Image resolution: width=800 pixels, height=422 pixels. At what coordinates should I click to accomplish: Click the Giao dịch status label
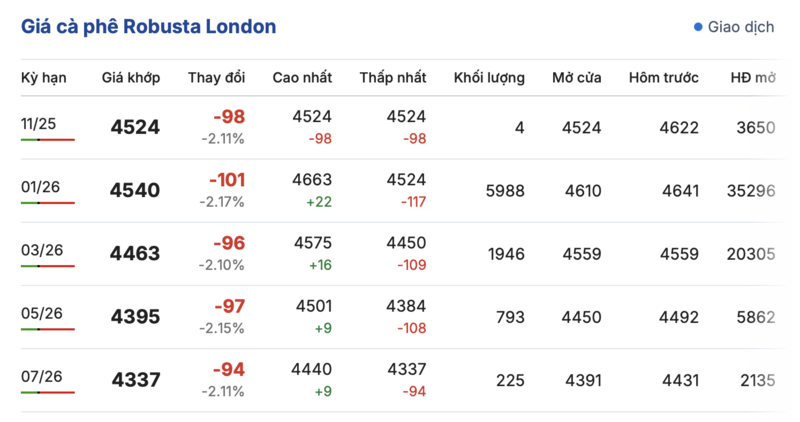[740, 27]
